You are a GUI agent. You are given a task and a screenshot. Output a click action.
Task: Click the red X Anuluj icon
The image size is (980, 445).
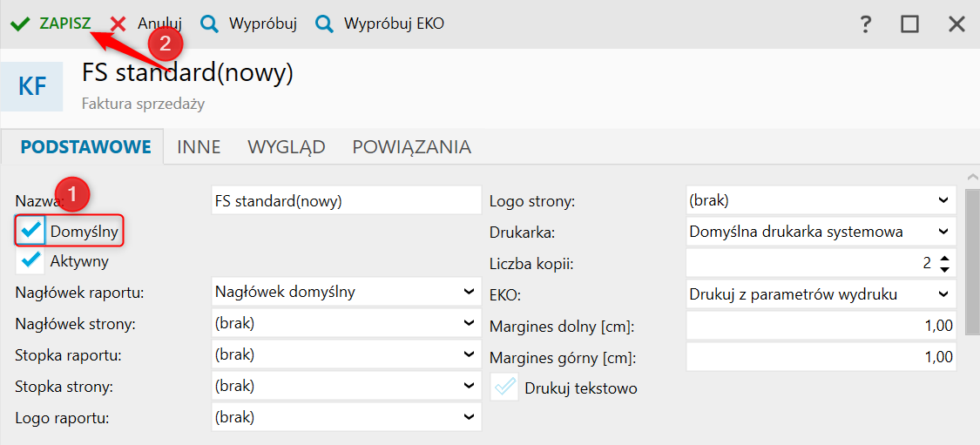click(x=118, y=24)
